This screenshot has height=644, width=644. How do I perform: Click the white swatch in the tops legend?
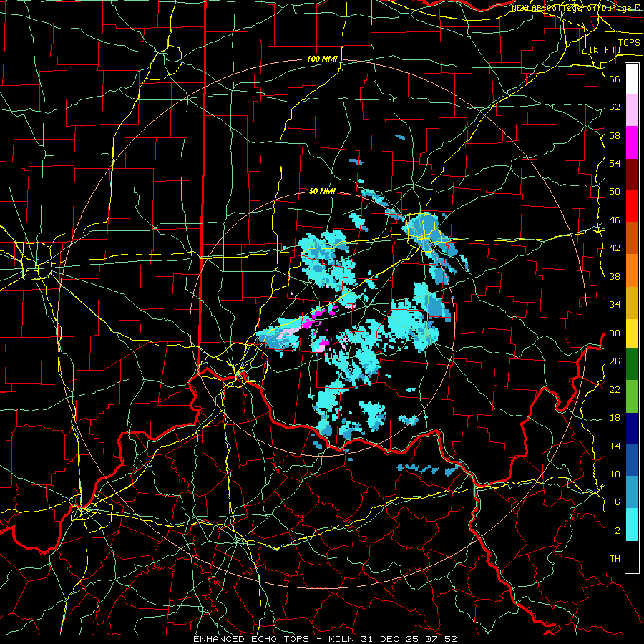(632, 79)
